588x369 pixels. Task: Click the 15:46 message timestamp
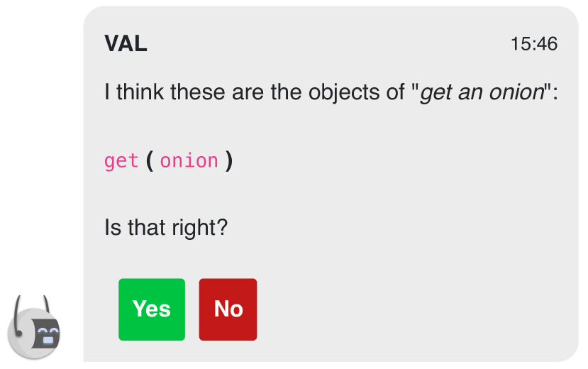pyautogui.click(x=534, y=44)
